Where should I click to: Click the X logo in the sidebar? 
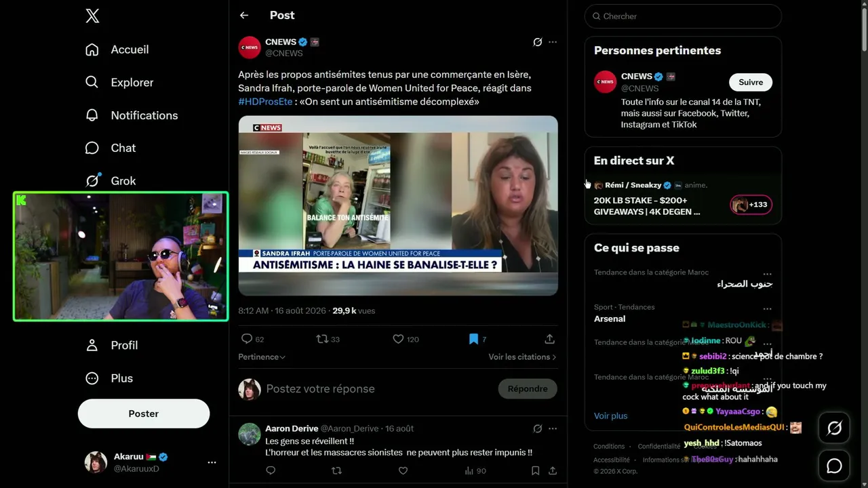92,16
